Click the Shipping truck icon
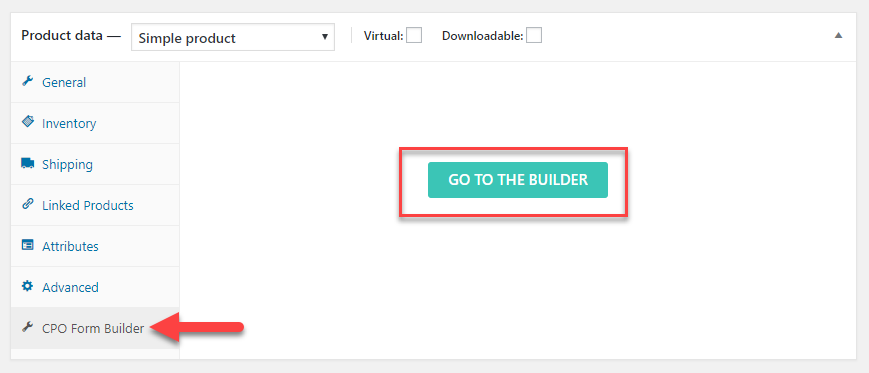This screenshot has width=869, height=373. (x=27, y=163)
